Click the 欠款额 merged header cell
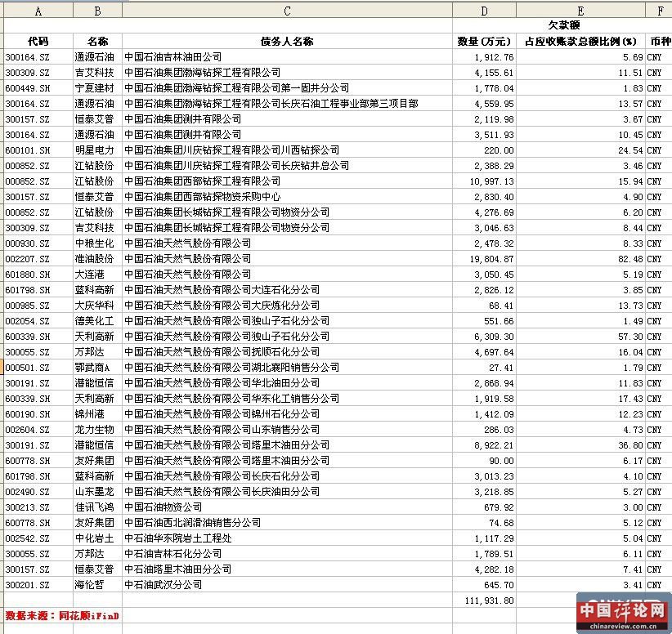Screen dimensions: 672x634 point(564,25)
